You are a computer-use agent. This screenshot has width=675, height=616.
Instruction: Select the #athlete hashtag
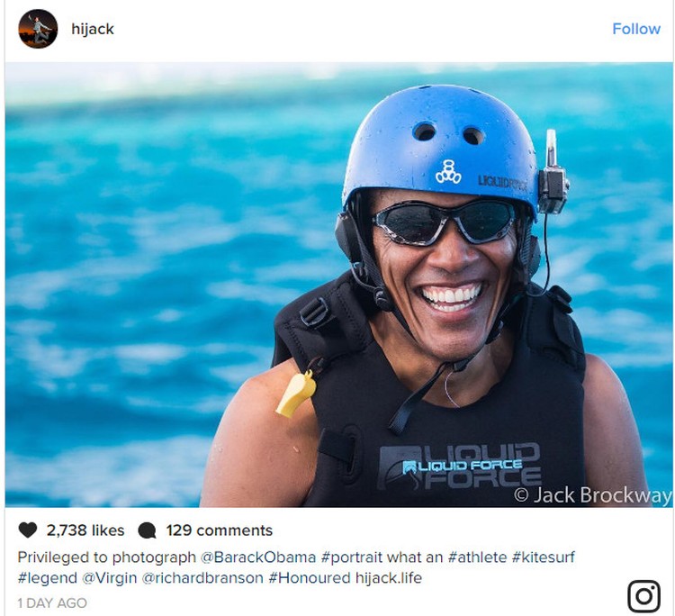(477, 557)
